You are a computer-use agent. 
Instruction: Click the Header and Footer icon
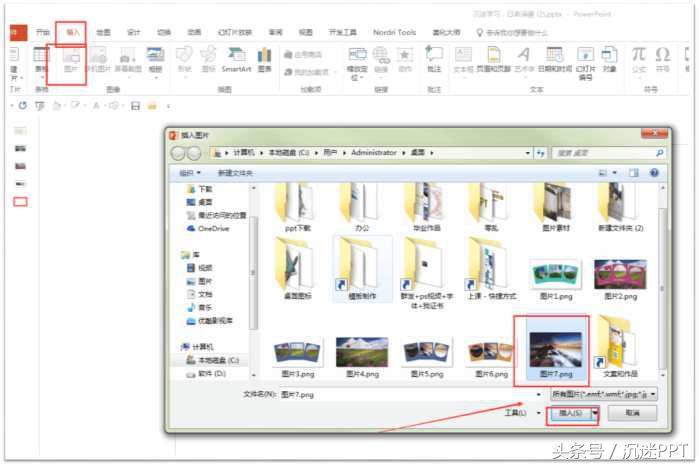(x=493, y=60)
